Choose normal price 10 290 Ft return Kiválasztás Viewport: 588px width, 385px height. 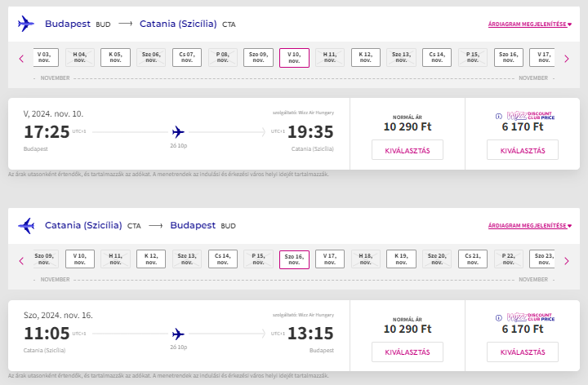[x=407, y=352]
